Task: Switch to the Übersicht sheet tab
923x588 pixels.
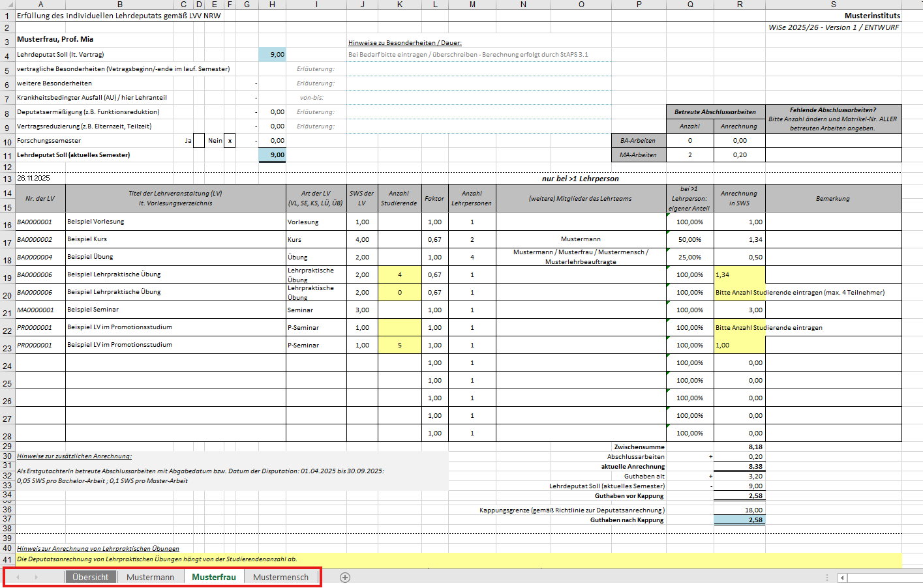Action: (90, 577)
